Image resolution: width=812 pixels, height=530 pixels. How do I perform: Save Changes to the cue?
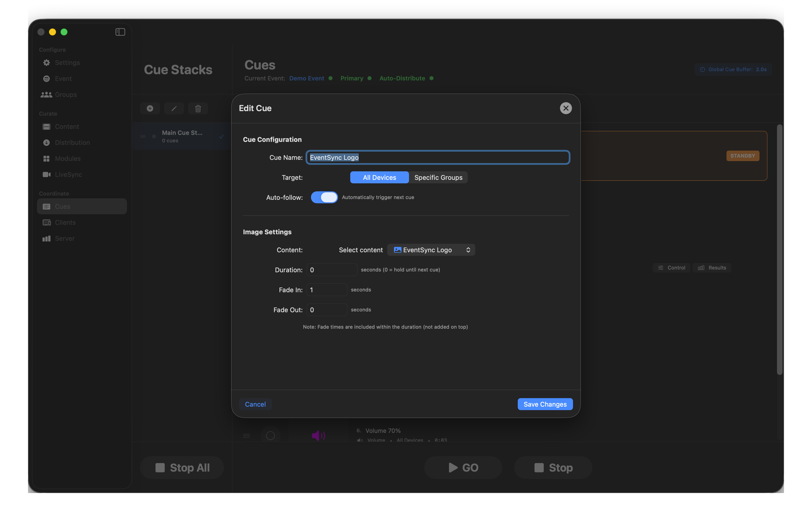click(545, 404)
